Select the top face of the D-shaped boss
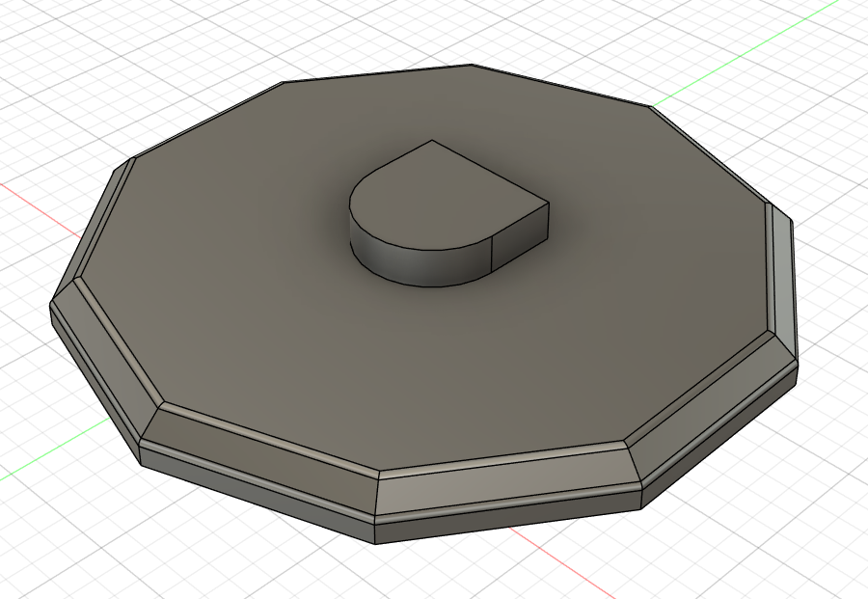 pyautogui.click(x=443, y=197)
